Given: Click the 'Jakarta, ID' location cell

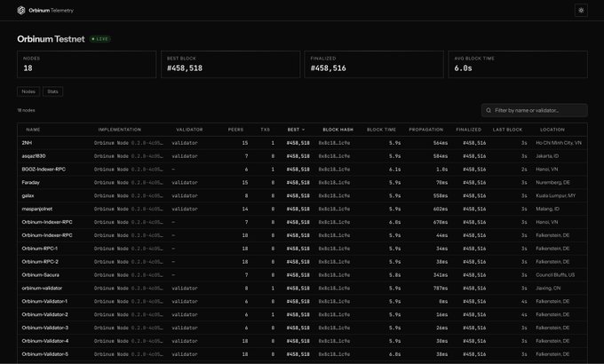Looking at the screenshot, I should pos(547,156).
